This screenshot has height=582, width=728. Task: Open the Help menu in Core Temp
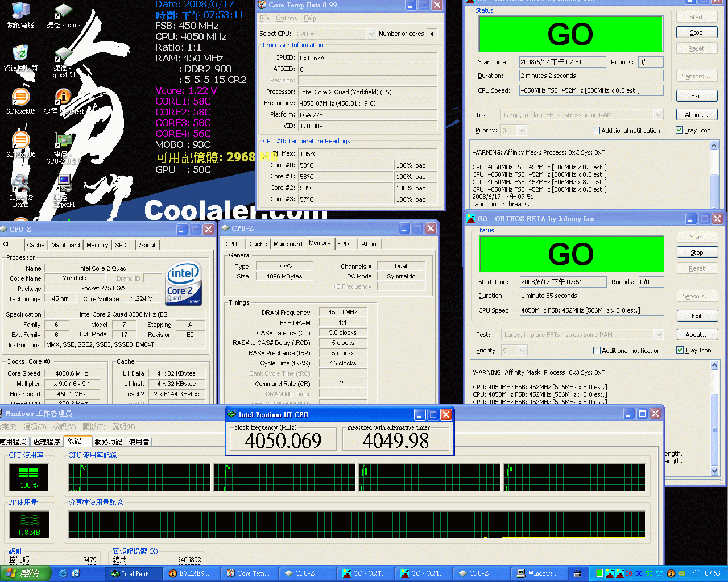tap(309, 18)
